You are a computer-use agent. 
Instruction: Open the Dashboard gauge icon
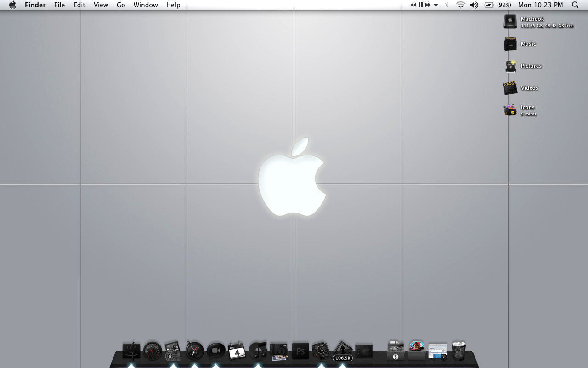tap(152, 351)
